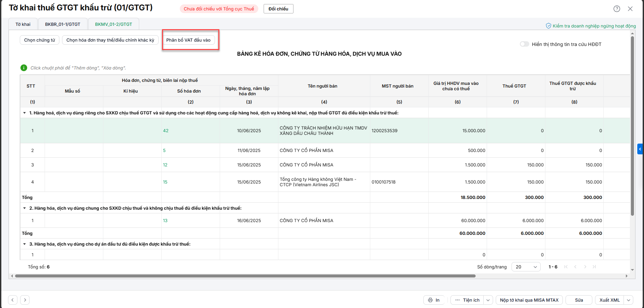The image size is (644, 308).
Task: Jump to last page in pagination
Action: click(x=594, y=267)
